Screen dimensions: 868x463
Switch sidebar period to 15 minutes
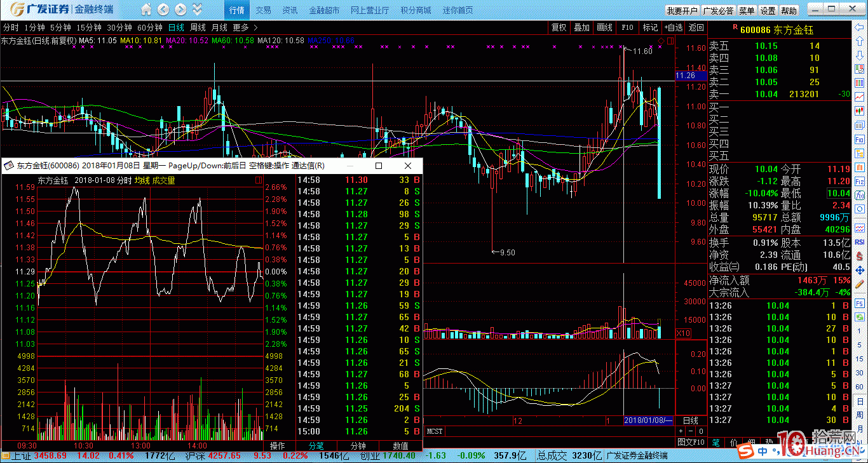point(859,359)
